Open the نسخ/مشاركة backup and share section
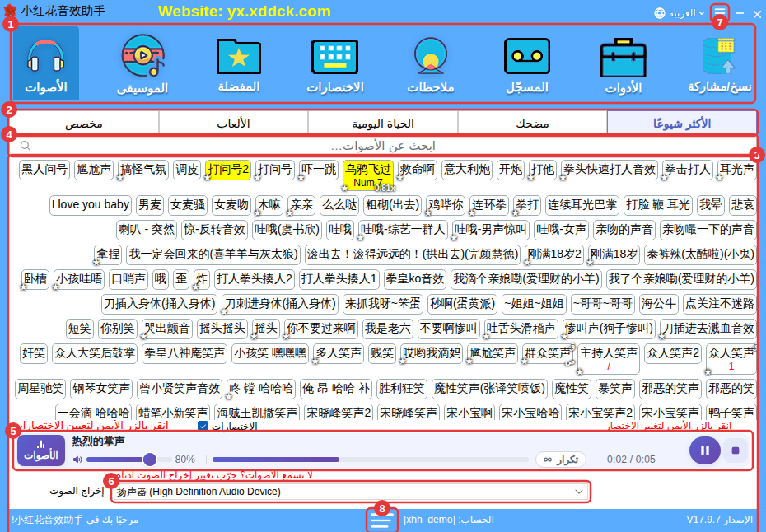The image size is (766, 532). click(x=719, y=63)
